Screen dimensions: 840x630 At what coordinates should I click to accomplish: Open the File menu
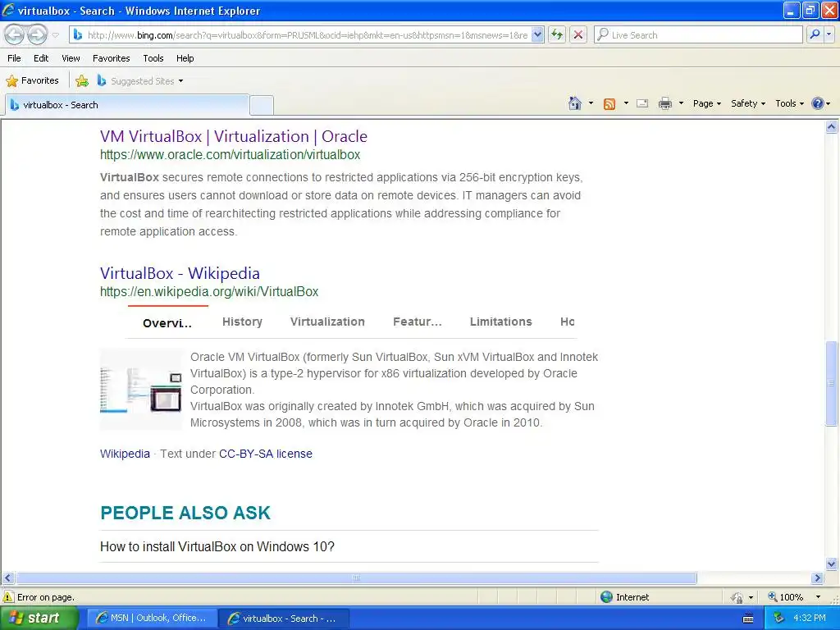(x=15, y=58)
